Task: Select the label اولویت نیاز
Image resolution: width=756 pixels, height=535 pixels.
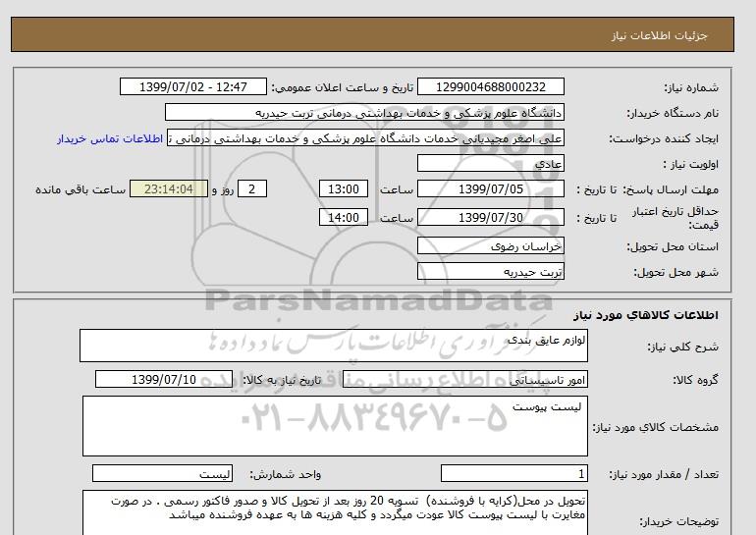Action: (x=690, y=164)
